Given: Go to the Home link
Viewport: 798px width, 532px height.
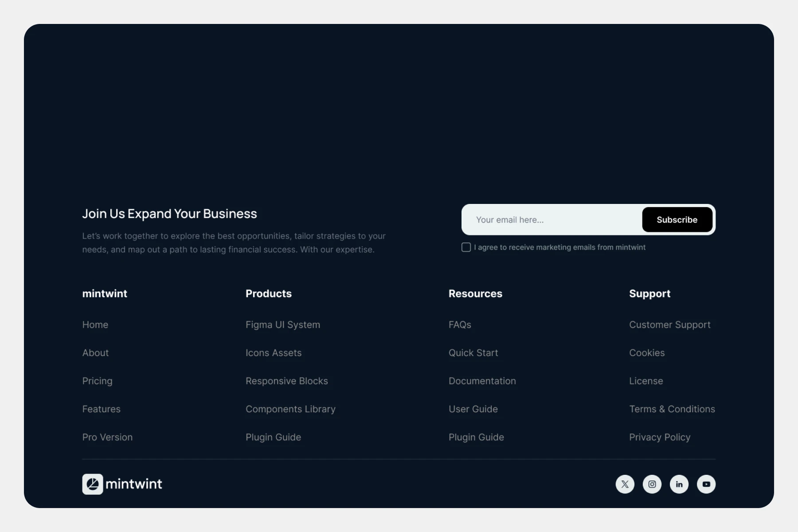Looking at the screenshot, I should (x=95, y=325).
